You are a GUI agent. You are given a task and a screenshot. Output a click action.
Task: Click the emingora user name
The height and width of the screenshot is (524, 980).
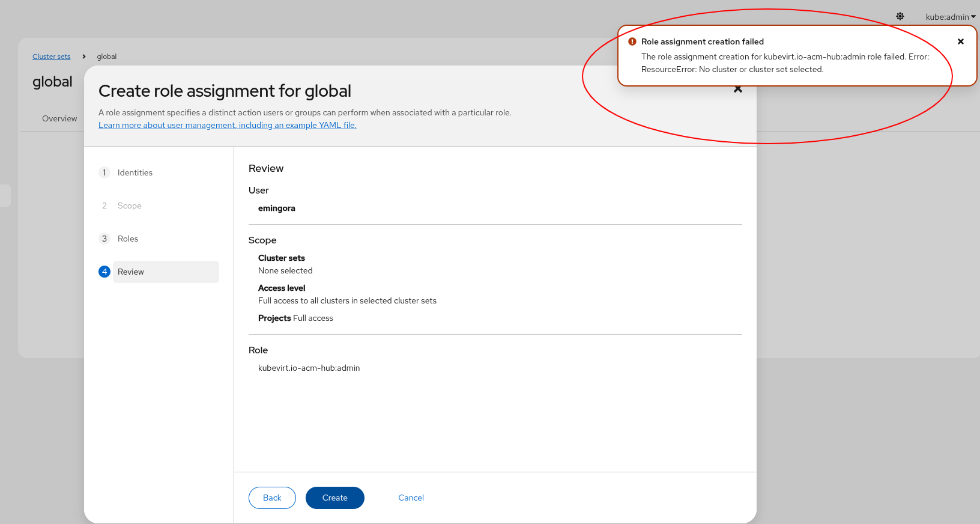(x=276, y=208)
